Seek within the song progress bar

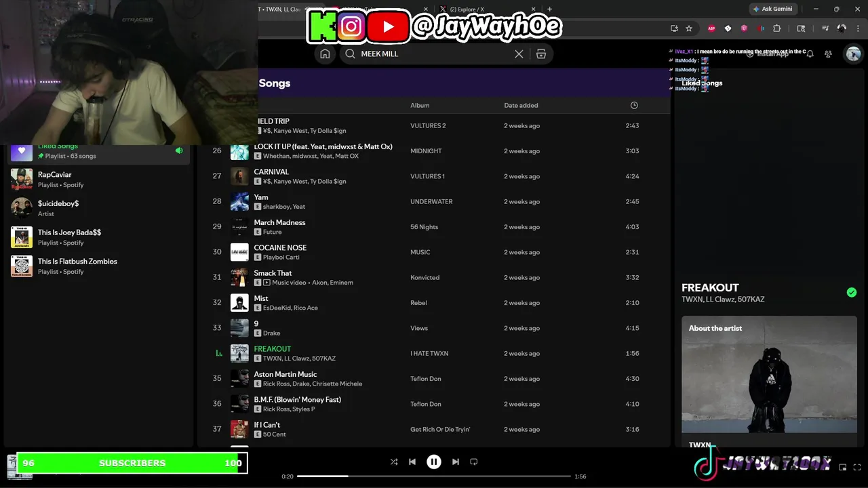point(434,476)
